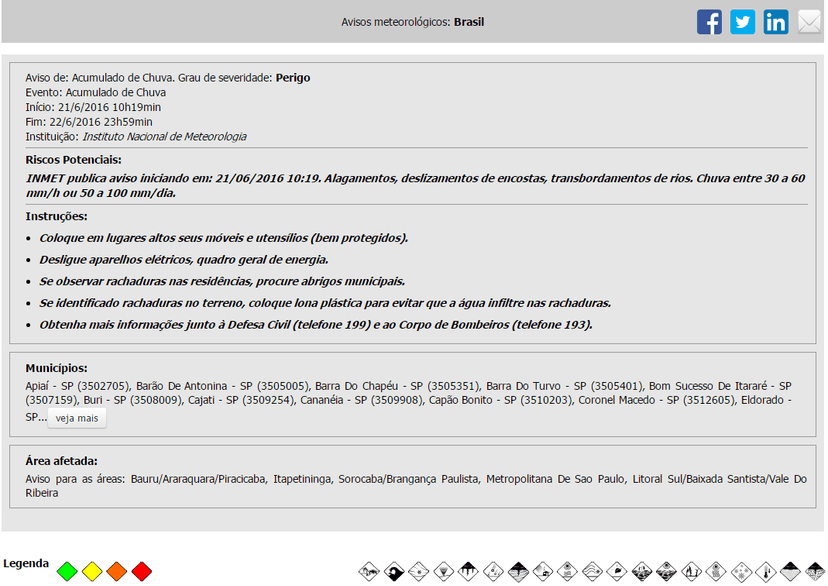Select the funnel tornado warning legend icon
This screenshot has height=586, width=828.
(x=444, y=571)
